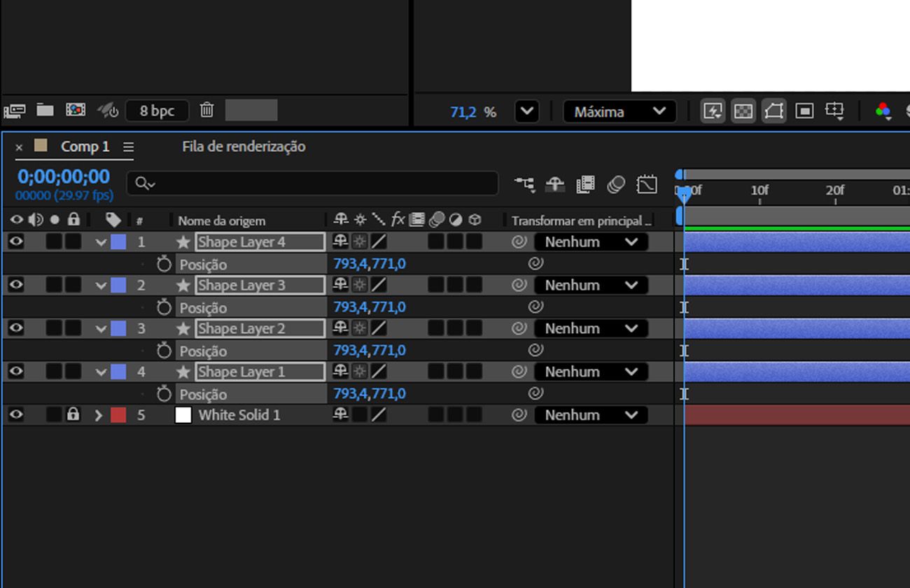Select the Shape Layer 1 name
Viewport: 910px width, 588px height.
[x=260, y=372]
